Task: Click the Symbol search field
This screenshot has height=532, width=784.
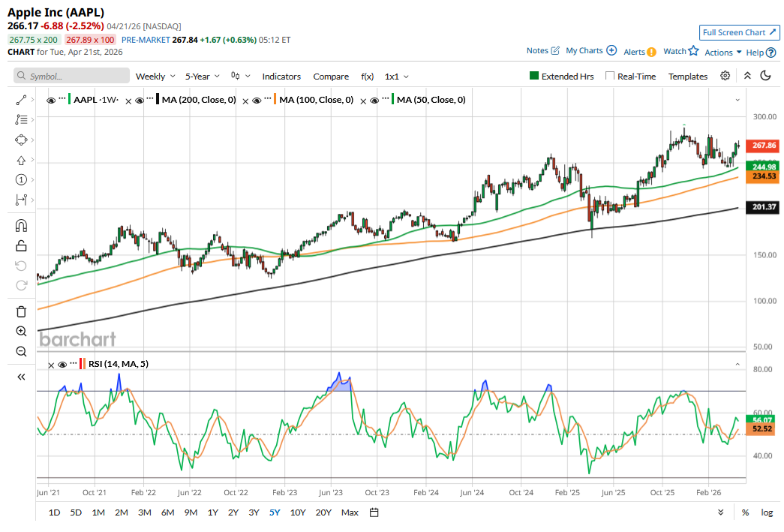Action: point(72,76)
